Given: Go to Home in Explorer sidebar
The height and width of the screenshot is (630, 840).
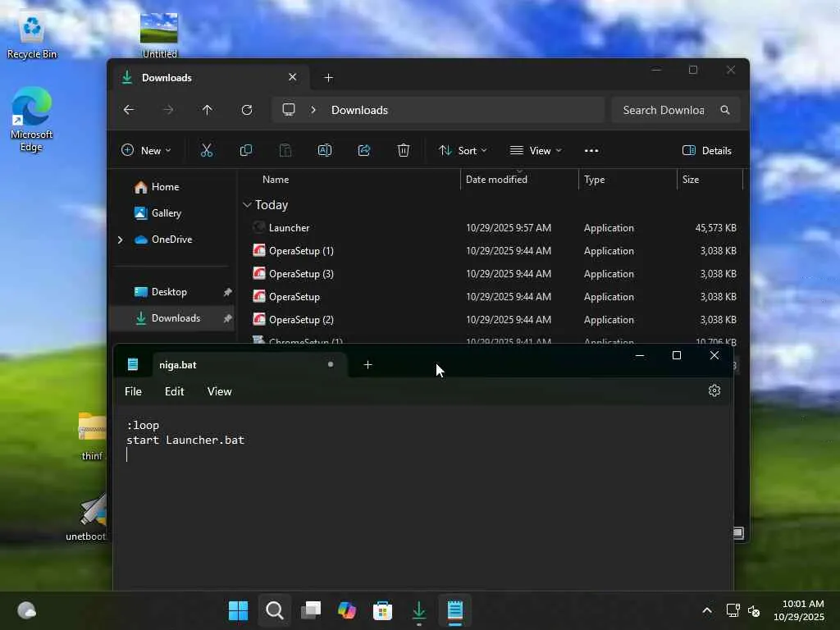Looking at the screenshot, I should (x=165, y=187).
